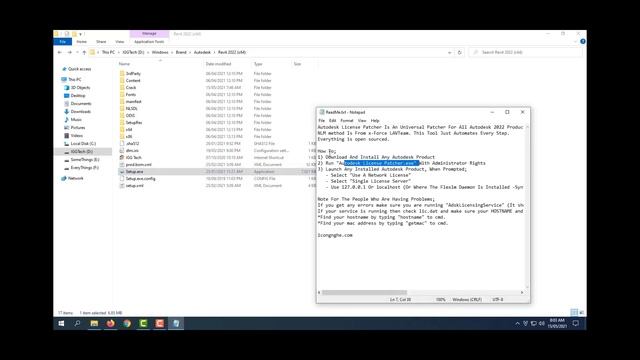Open Explorer help with the question icon
This screenshot has width=640, height=360.
[x=582, y=41]
